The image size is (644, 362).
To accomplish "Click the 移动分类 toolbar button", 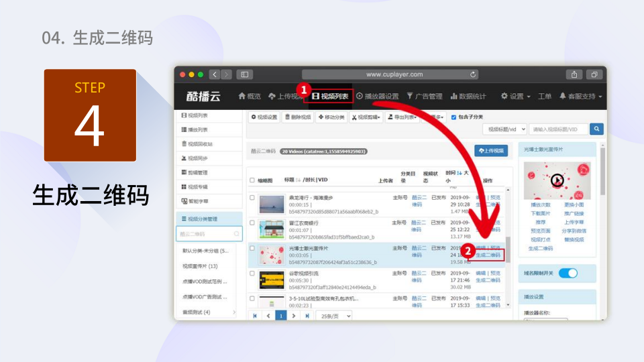I will pos(331,117).
